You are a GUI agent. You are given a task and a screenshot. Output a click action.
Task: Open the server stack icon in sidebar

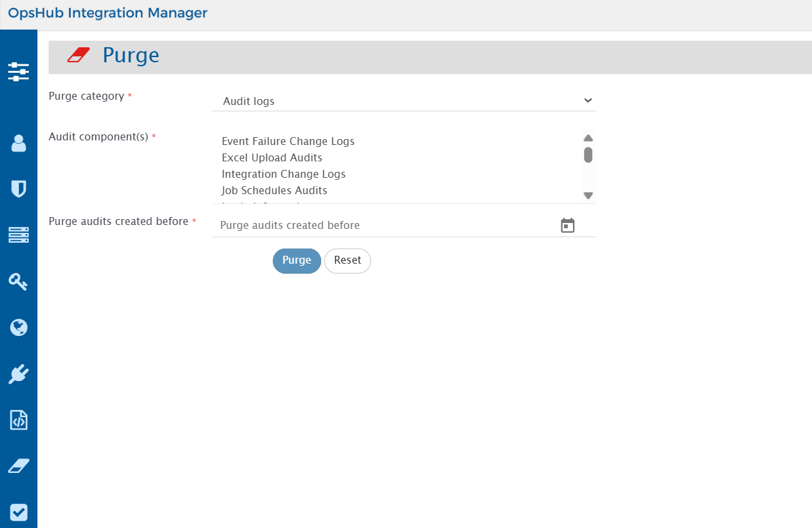[18, 235]
